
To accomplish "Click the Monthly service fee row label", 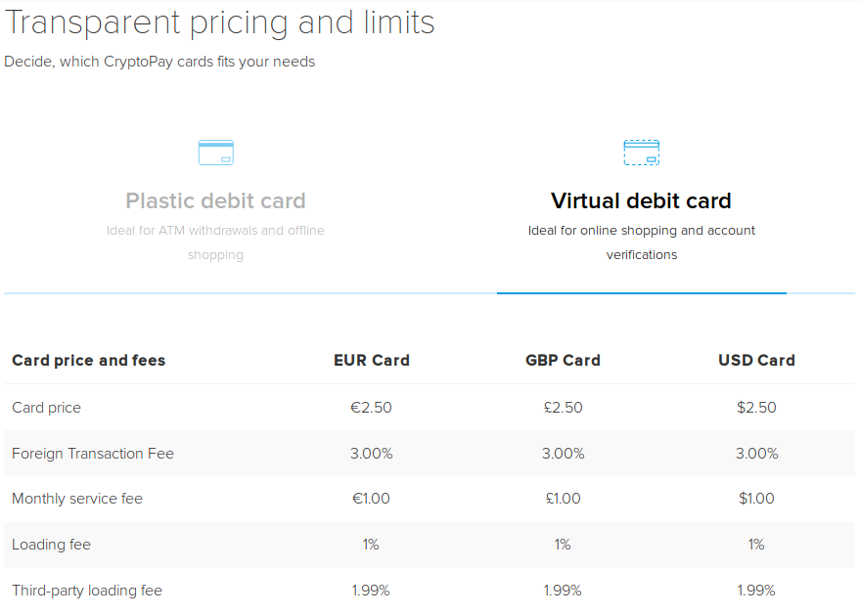I will pos(77,498).
